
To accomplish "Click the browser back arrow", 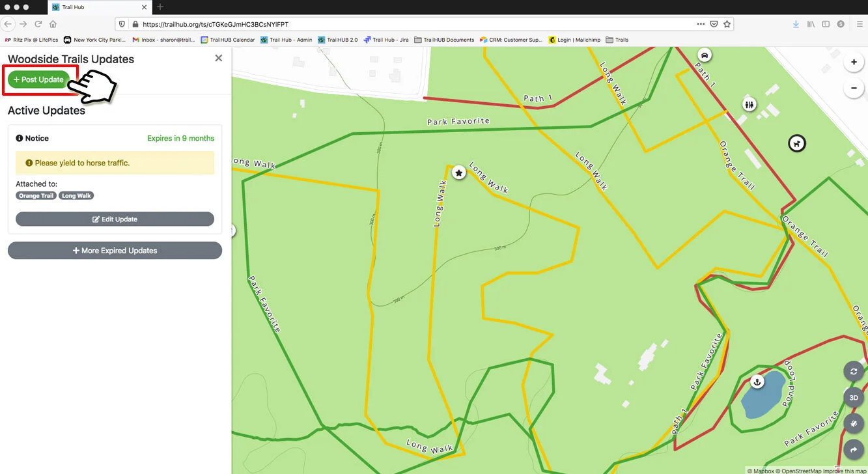I will point(8,24).
